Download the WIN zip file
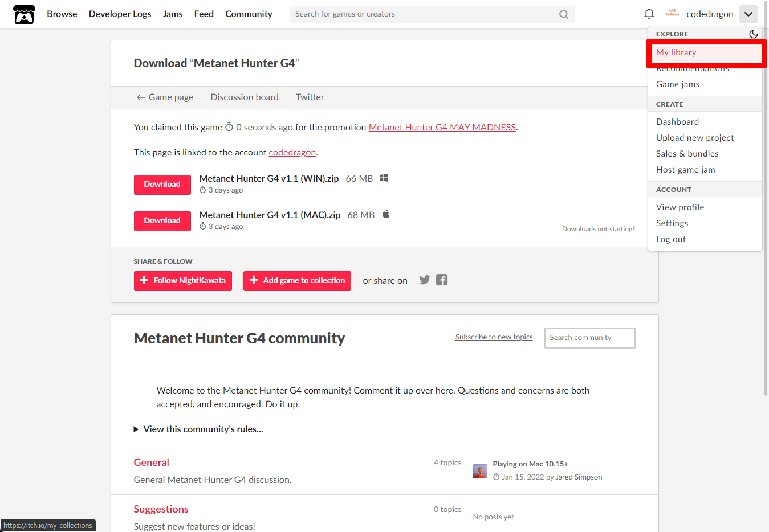769x532 pixels. pyautogui.click(x=162, y=185)
